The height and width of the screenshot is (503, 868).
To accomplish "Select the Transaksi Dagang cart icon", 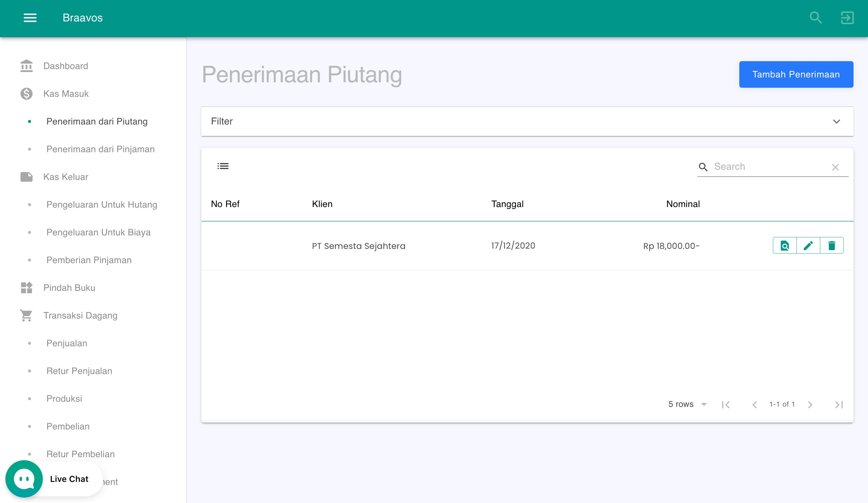I will pos(26,315).
